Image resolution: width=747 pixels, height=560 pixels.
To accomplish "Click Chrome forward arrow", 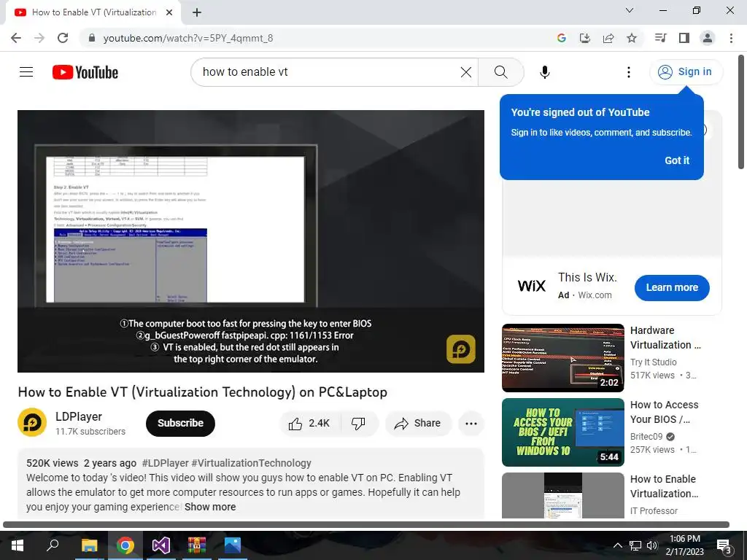I will (39, 38).
